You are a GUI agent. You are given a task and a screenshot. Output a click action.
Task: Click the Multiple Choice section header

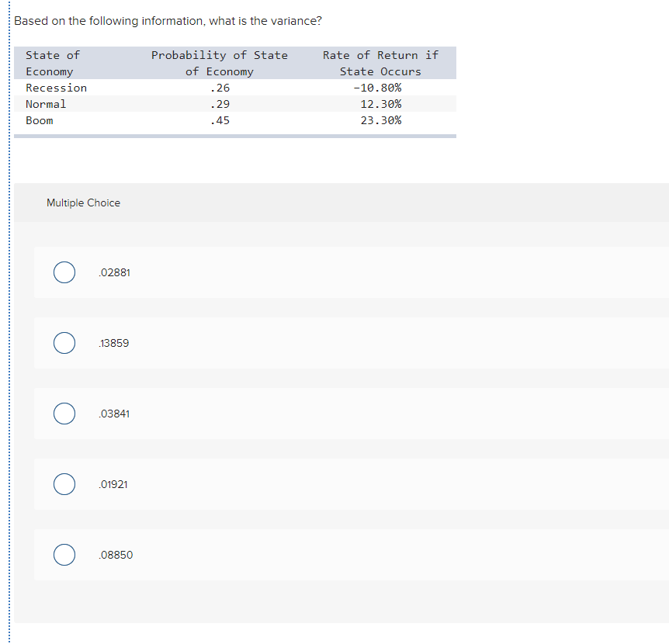(83, 203)
